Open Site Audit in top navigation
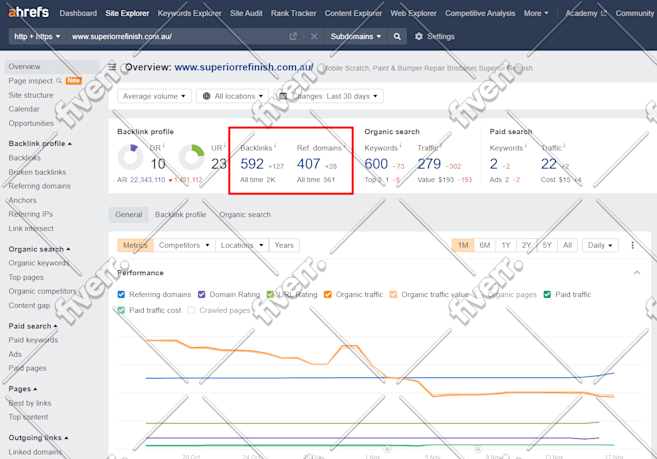The image size is (657, 459). click(246, 13)
